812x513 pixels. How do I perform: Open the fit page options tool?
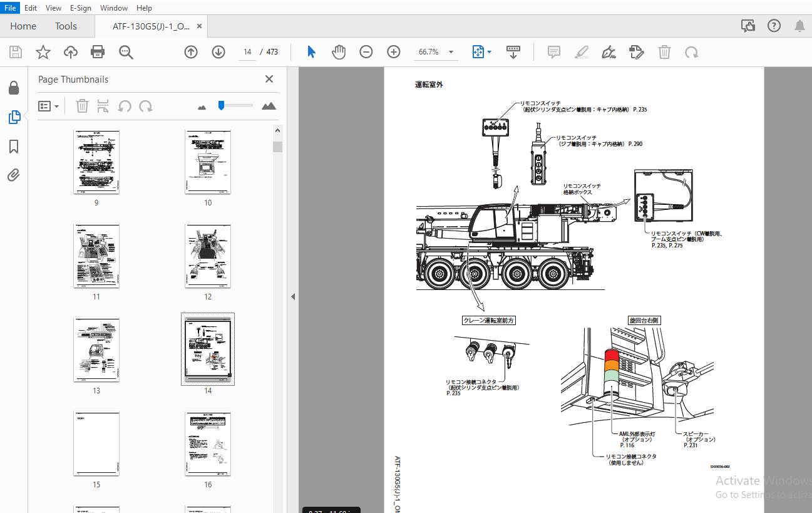coord(478,52)
